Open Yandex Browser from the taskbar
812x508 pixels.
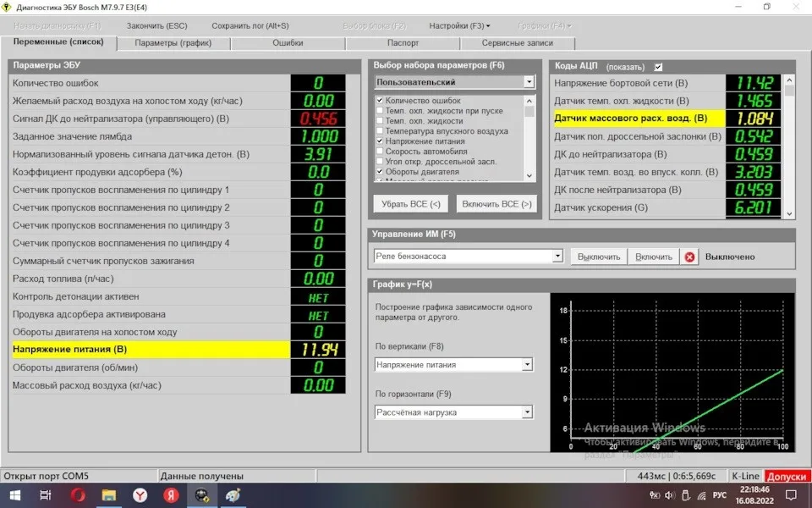click(x=140, y=495)
